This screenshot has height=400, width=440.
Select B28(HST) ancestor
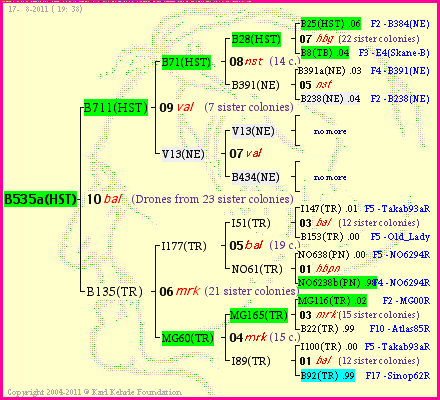click(256, 39)
